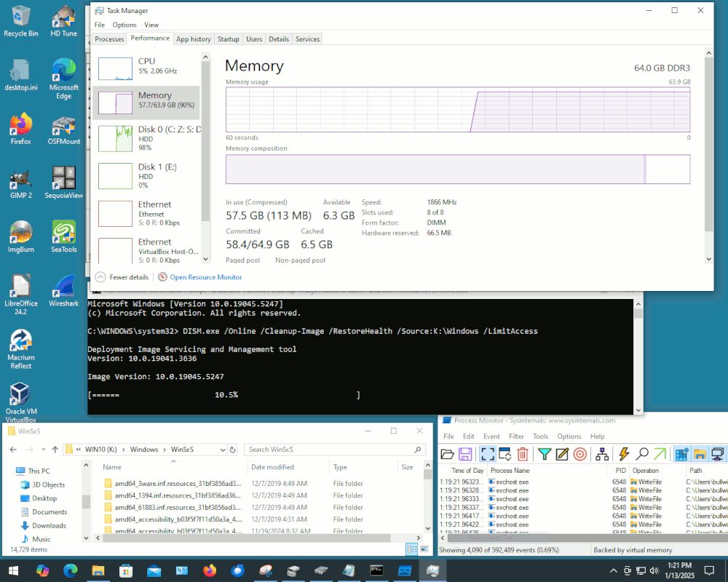Sort by Date modified column in Explorer

click(x=272, y=467)
